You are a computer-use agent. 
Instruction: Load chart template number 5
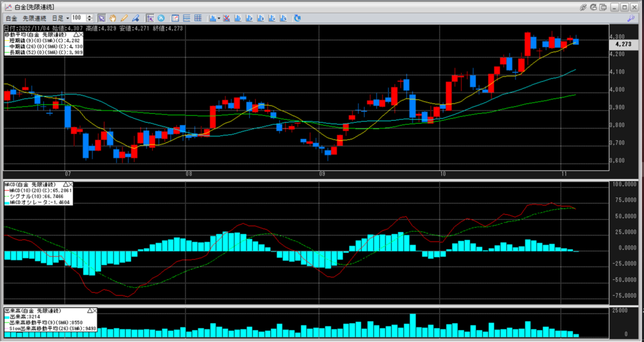[x=283, y=18]
